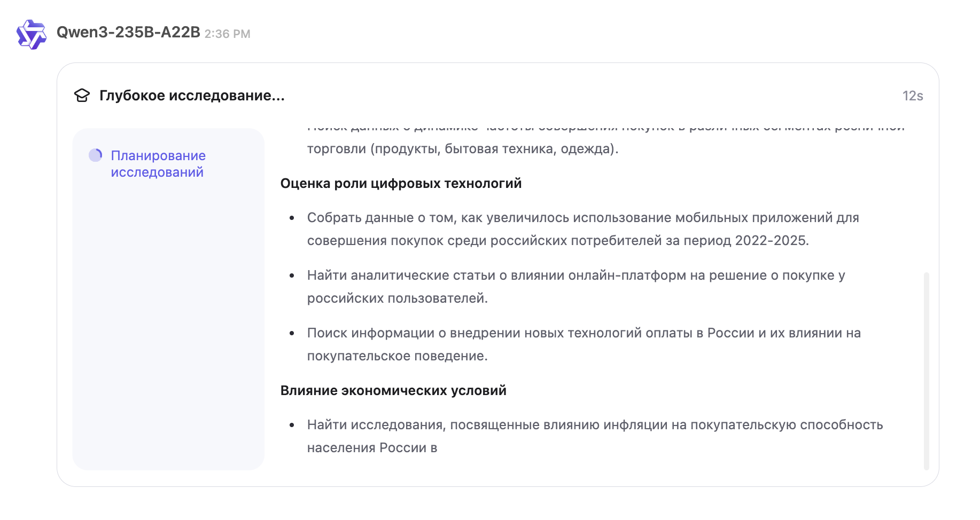This screenshot has width=980, height=520.
Task: Click the bullet about онлайн-платформ influence
Action: [x=575, y=275]
